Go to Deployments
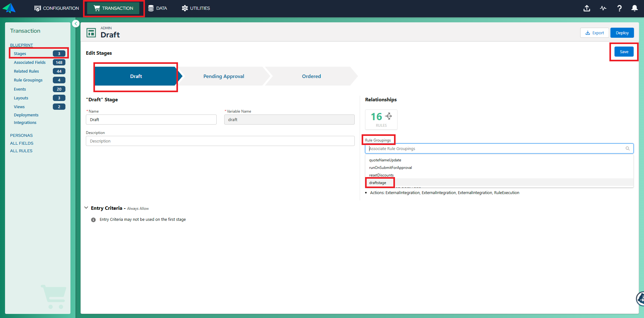 26,115
